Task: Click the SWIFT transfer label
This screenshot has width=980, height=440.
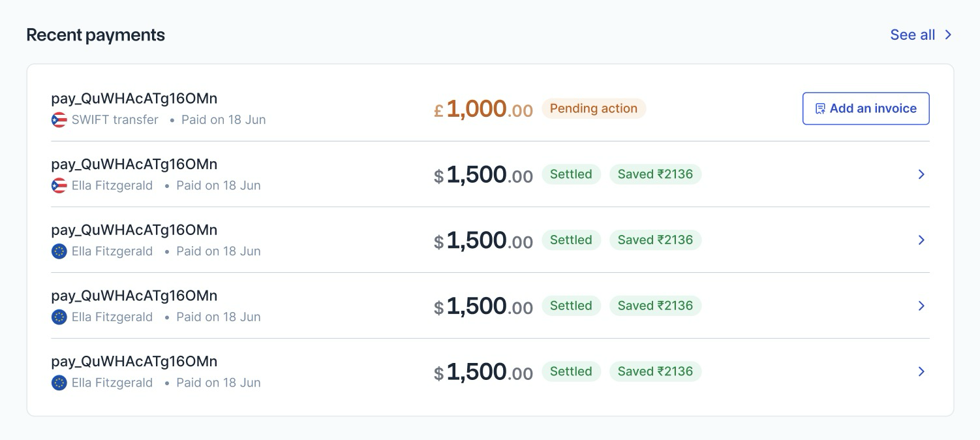Action: [x=115, y=120]
